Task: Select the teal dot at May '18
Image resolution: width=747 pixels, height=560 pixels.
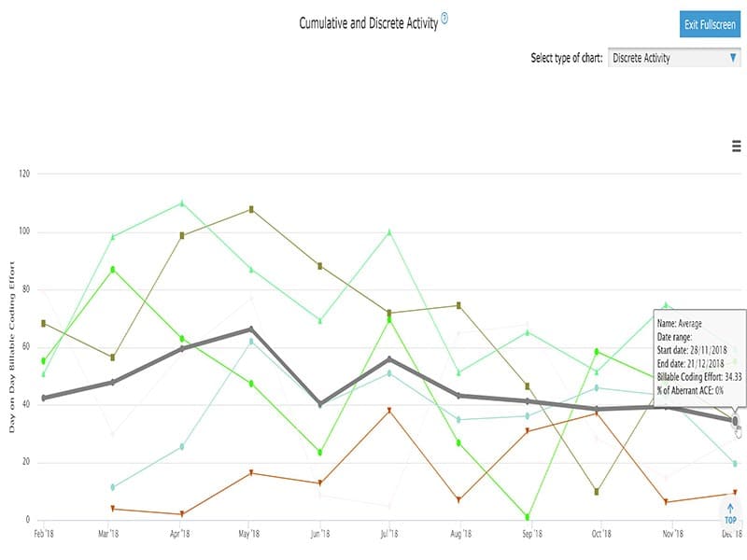Action: 250,342
